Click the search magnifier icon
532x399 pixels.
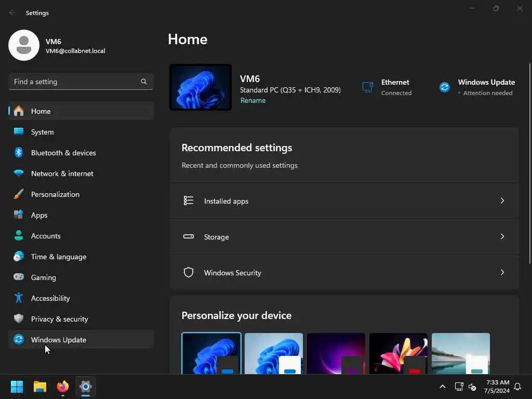point(144,82)
